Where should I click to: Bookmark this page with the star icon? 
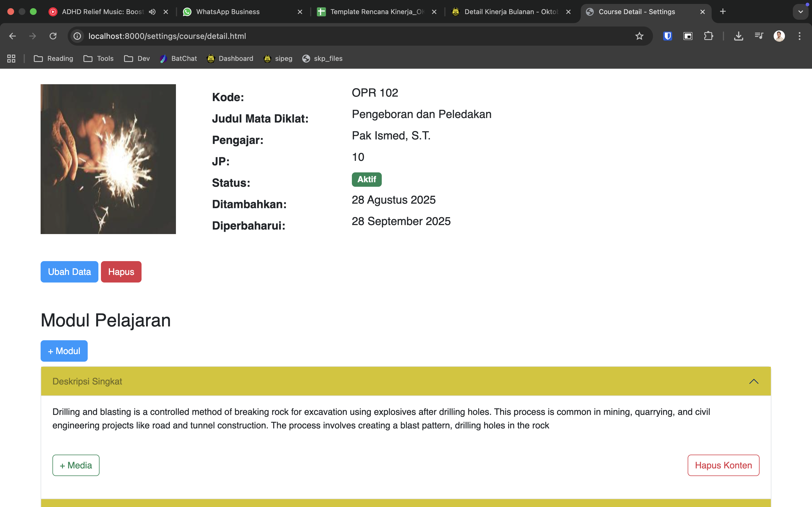[x=639, y=36]
